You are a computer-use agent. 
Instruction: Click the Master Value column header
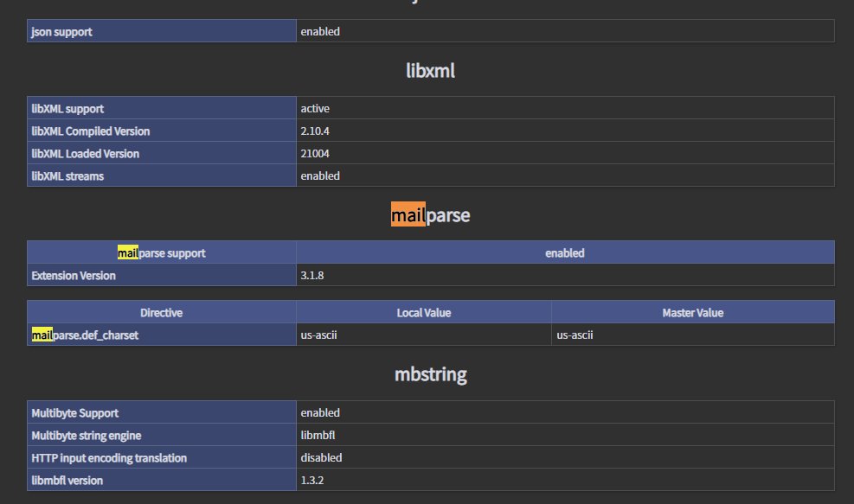[692, 312]
